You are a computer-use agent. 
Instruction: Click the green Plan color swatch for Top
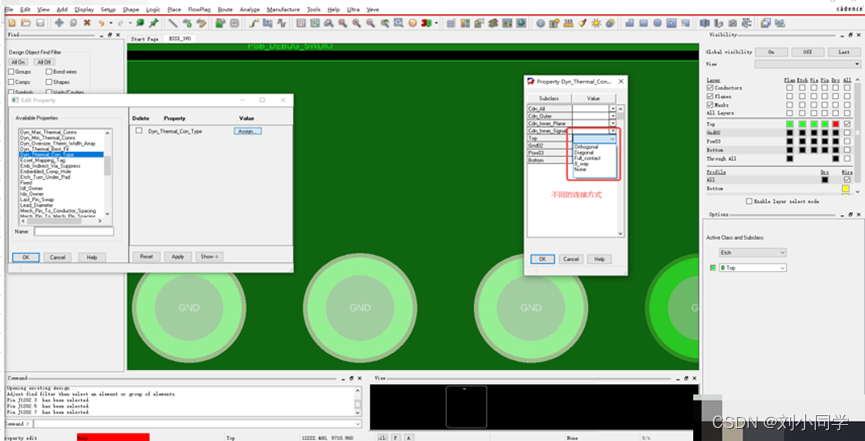pyautogui.click(x=790, y=124)
